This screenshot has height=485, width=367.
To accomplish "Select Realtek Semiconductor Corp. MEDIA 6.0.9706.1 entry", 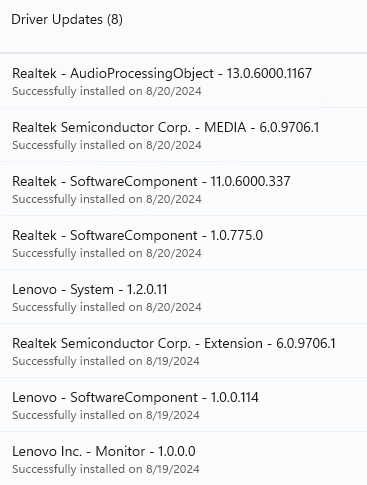I will coord(183,135).
